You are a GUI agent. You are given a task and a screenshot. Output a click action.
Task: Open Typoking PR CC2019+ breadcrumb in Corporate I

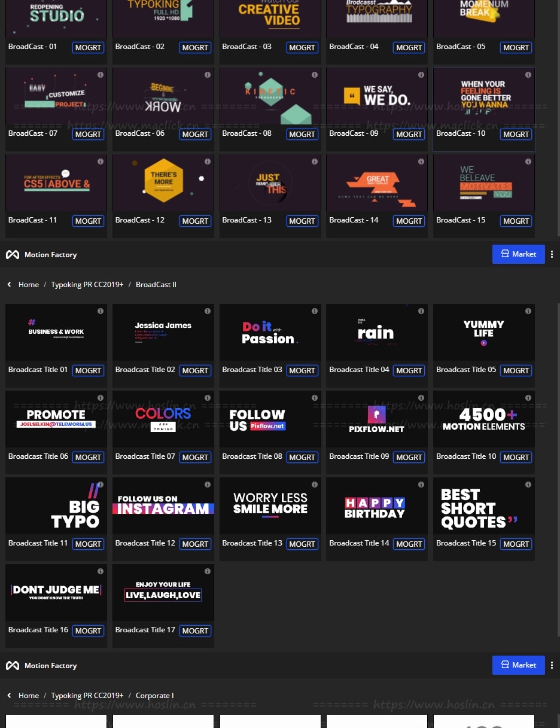point(87,696)
